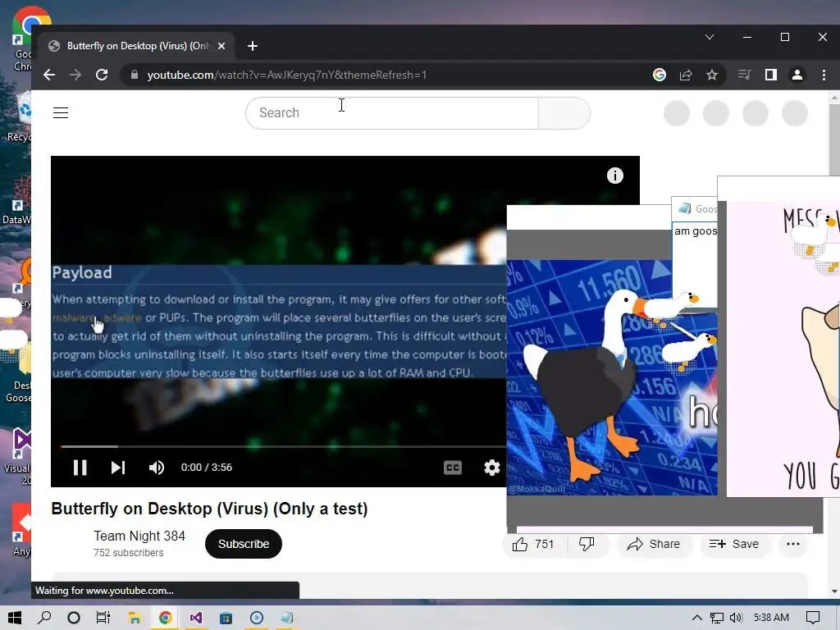
Task: Dislike the video
Action: (587, 545)
